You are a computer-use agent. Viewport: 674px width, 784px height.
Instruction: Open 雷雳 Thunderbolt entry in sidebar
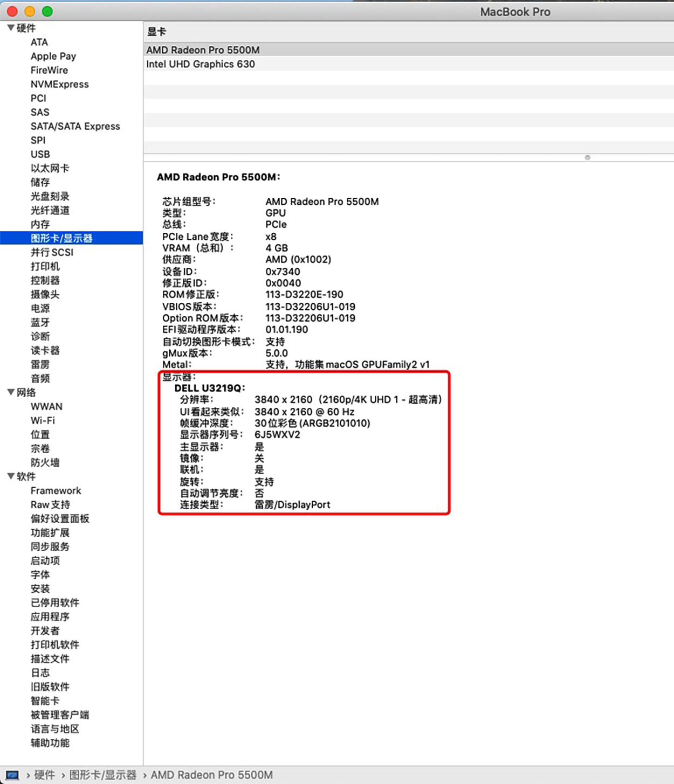(40, 364)
